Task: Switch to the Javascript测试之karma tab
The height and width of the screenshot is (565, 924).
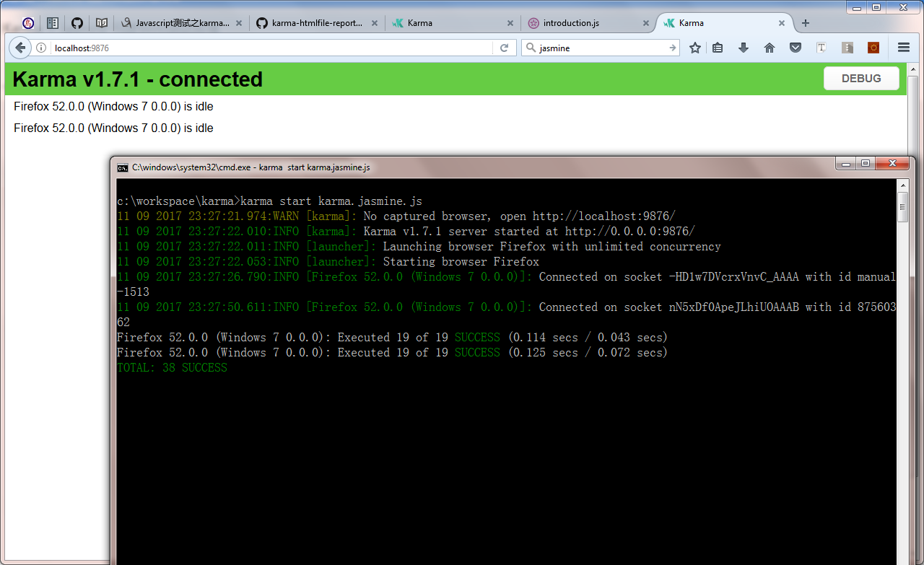Action: [x=183, y=23]
